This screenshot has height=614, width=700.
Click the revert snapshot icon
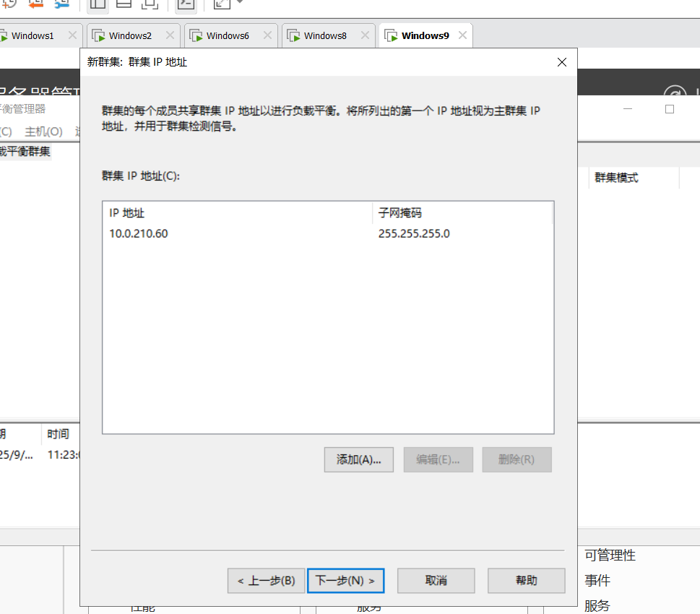[x=36, y=3]
